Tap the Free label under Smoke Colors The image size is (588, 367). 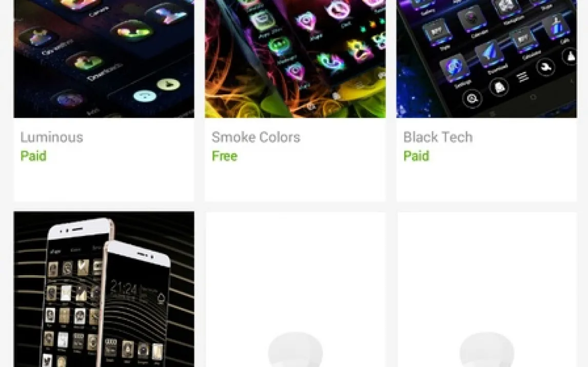pos(225,156)
